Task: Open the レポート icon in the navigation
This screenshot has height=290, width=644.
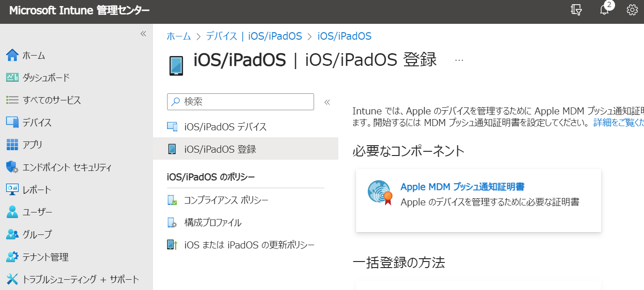Action: [x=13, y=190]
